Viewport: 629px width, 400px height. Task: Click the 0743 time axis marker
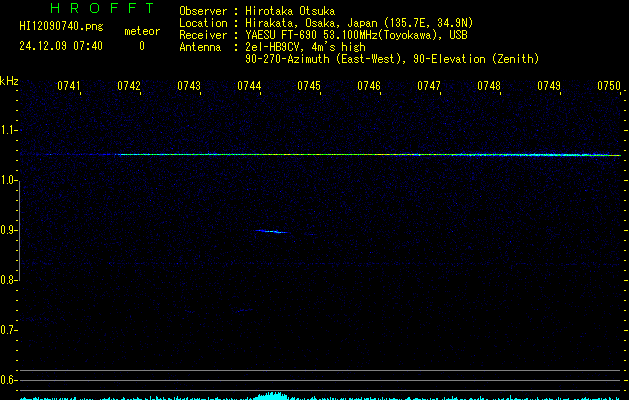pyautogui.click(x=189, y=86)
